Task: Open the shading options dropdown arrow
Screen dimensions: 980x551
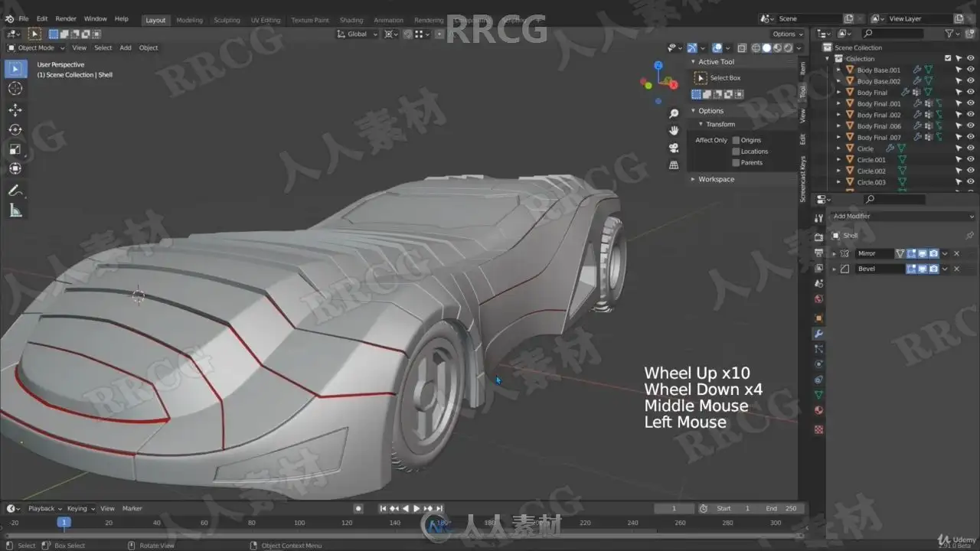Action: 800,47
